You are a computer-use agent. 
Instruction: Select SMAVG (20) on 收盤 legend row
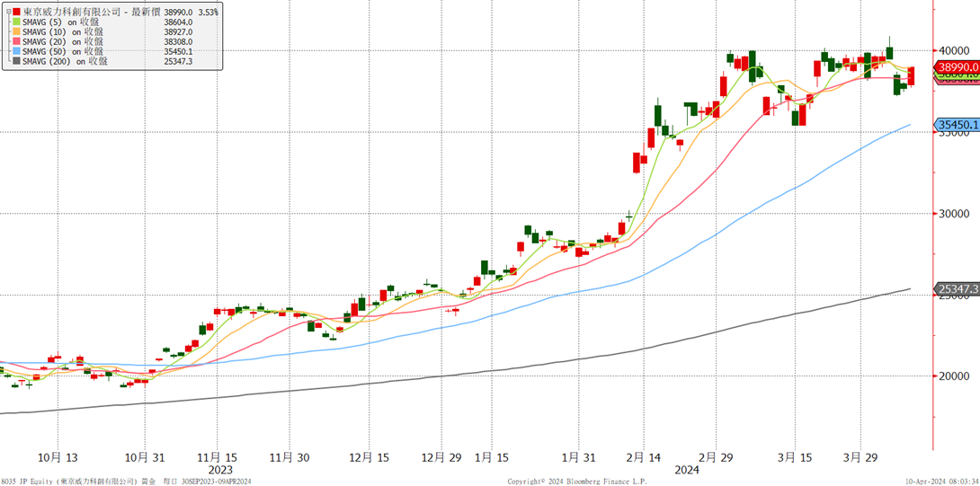(x=65, y=42)
